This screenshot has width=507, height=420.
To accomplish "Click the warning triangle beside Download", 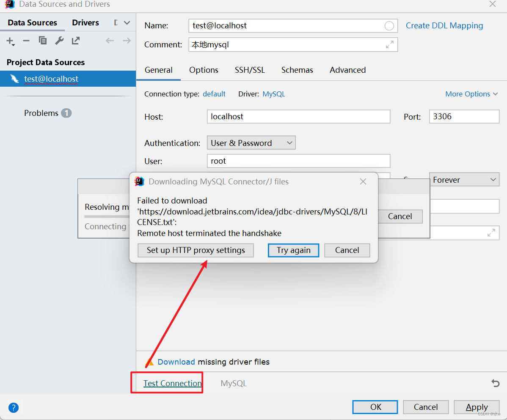I will tap(149, 362).
